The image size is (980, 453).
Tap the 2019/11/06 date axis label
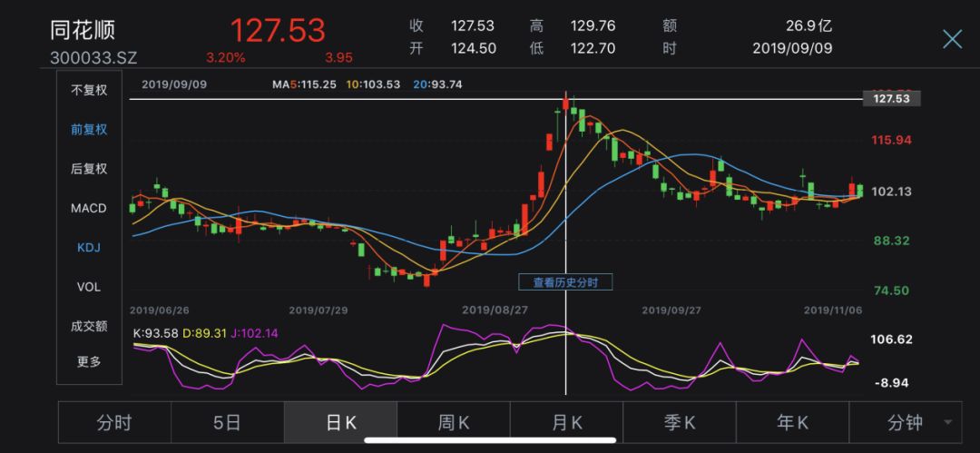[x=833, y=310]
